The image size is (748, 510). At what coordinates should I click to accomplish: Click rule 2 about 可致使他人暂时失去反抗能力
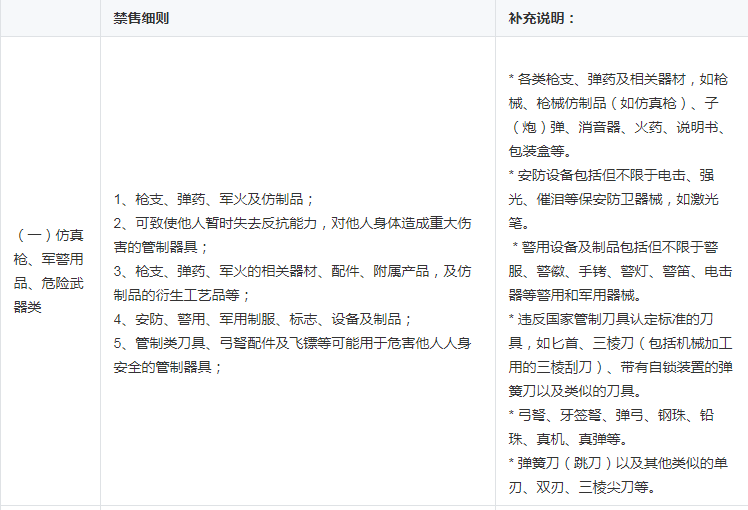coord(292,235)
